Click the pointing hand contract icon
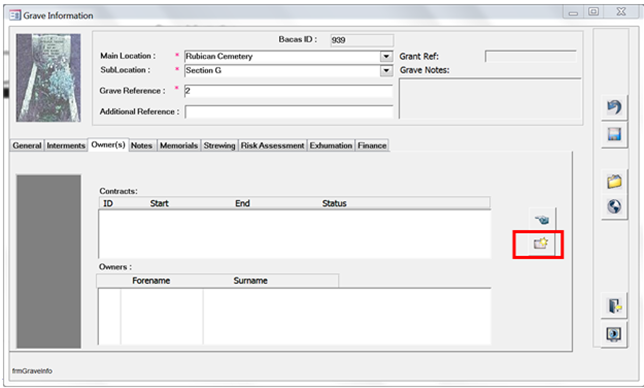The width and height of the screenshot is (644, 388). click(542, 220)
